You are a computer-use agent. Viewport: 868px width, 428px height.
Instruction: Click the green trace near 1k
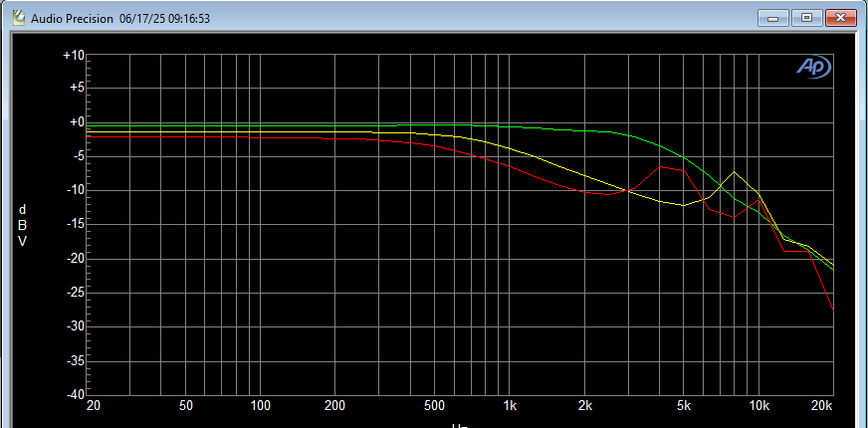(x=510, y=126)
